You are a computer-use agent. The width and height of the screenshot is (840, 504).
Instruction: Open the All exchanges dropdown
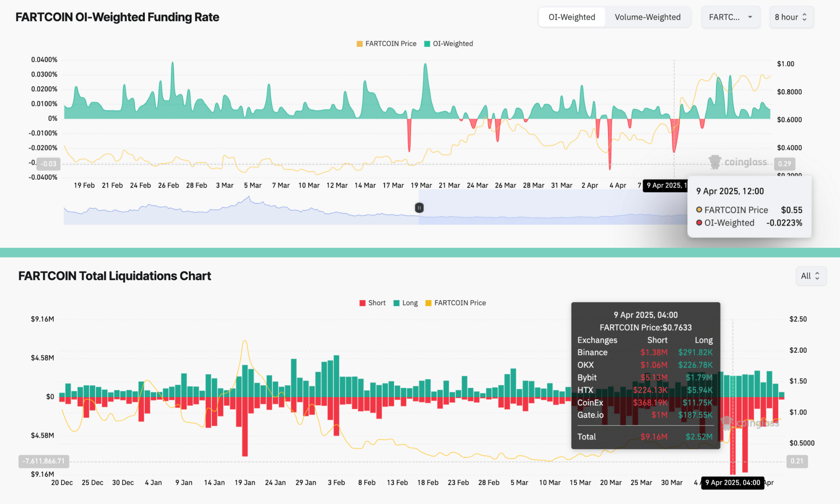pyautogui.click(x=811, y=276)
